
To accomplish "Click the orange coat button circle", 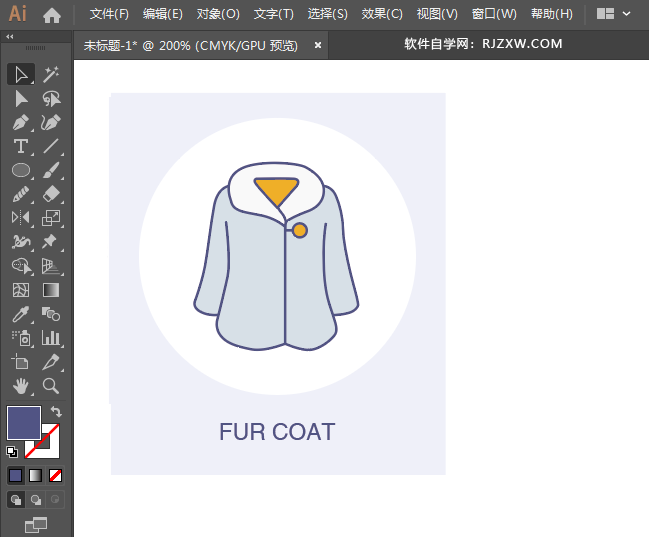I will (x=300, y=230).
